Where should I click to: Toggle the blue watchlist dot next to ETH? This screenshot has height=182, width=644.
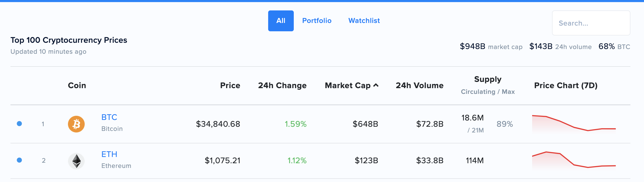click(19, 161)
